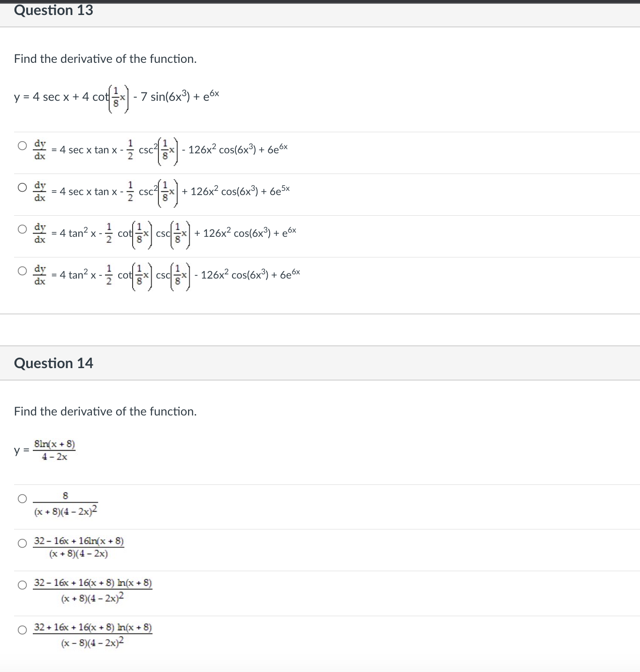Select the first answer option for Question 13
Screen dimensions: 640x672
click(22, 145)
